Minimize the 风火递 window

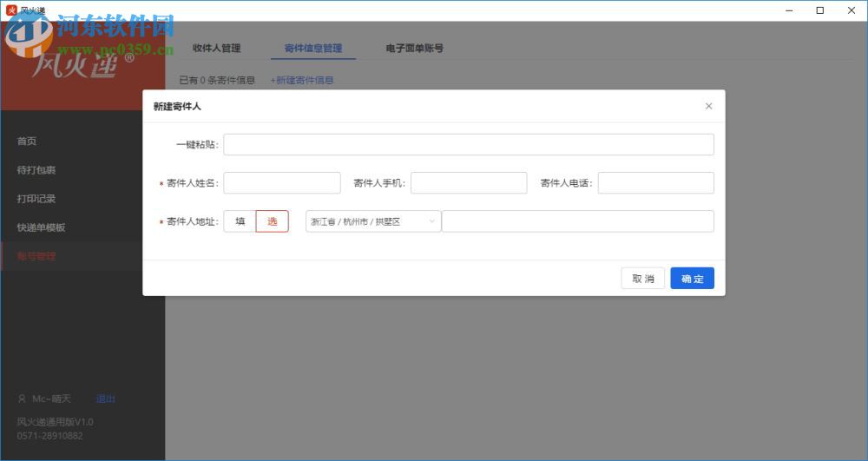coord(789,10)
